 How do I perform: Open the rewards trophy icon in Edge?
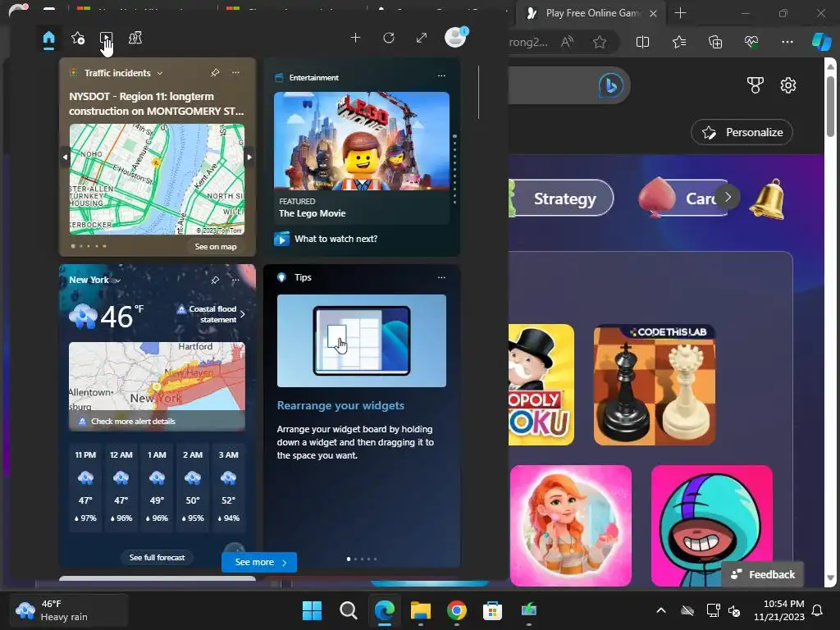tap(756, 85)
